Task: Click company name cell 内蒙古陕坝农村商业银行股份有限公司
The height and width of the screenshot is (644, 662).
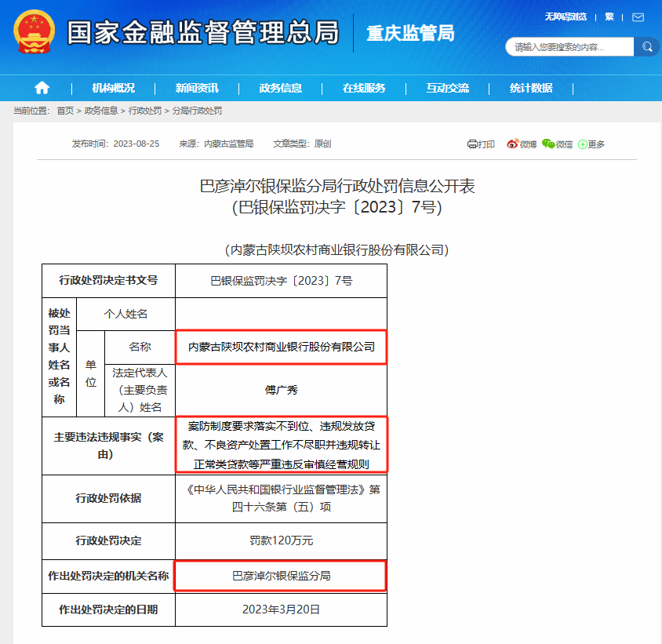Action: [281, 347]
